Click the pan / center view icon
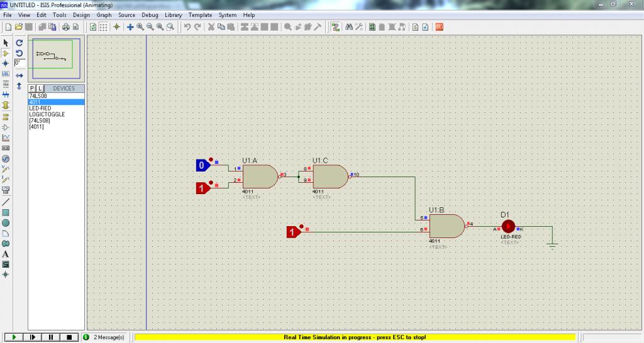The width and height of the screenshot is (644, 343). click(130, 27)
